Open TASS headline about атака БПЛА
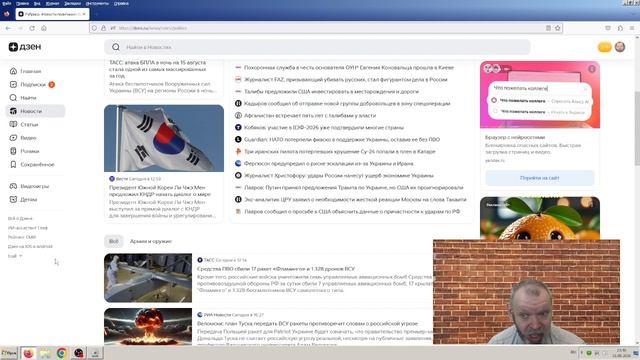Screen dimensions: 640x360 (158, 69)
